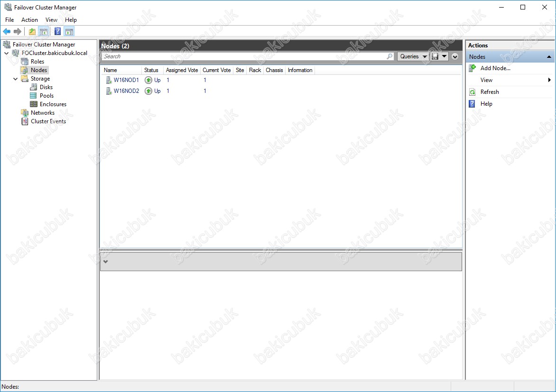Screen dimensions: 556x392
Task: Expand the details pane chevron
Action: 105,262
